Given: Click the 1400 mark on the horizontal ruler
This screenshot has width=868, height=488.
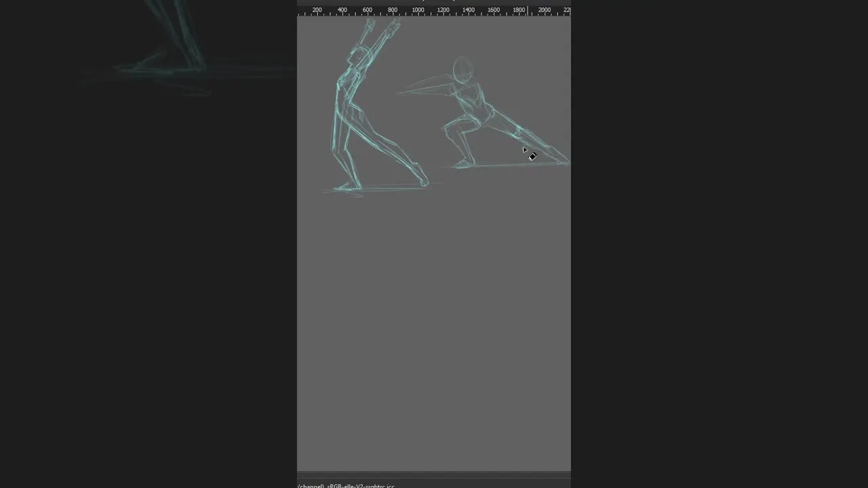Looking at the screenshot, I should [469, 10].
